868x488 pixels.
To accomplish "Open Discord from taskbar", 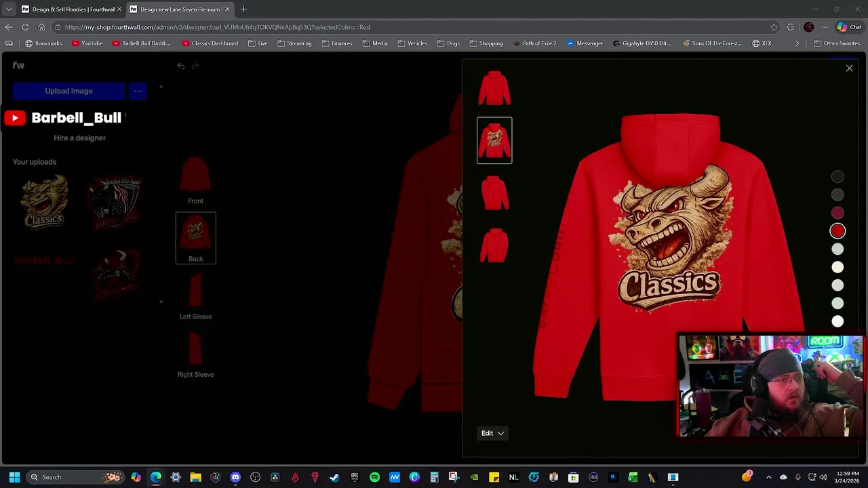I will click(235, 477).
